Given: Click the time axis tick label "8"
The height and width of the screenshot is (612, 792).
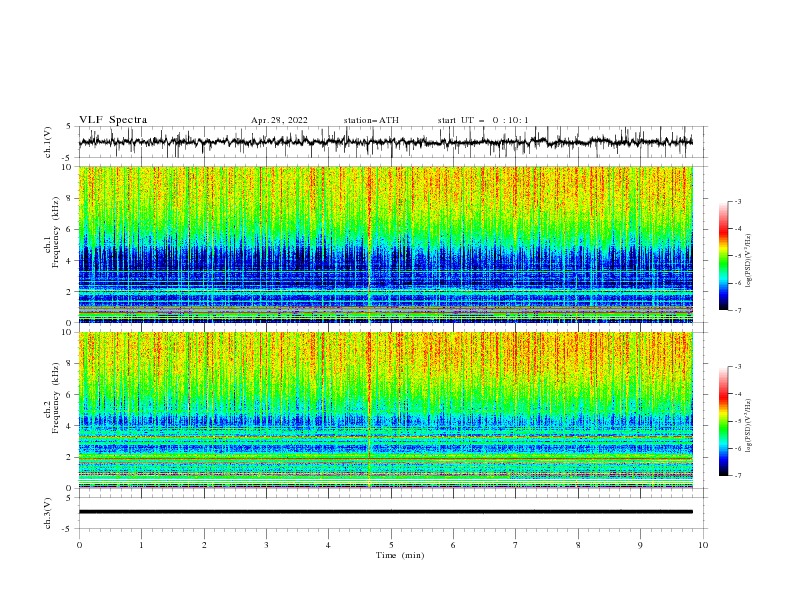Looking at the screenshot, I should [x=578, y=545].
